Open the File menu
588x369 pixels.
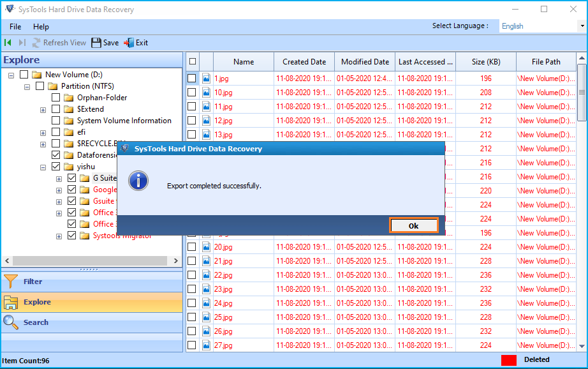pos(15,27)
